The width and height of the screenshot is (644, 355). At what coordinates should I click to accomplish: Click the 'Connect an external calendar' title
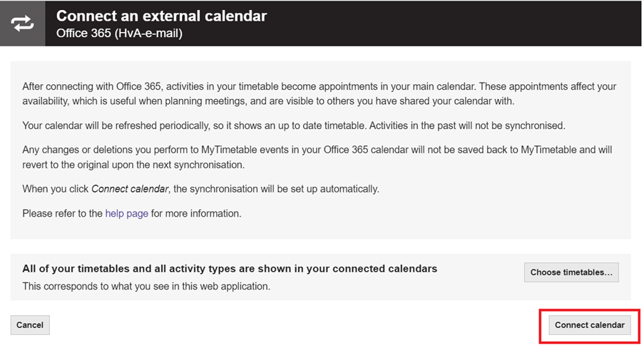161,16
